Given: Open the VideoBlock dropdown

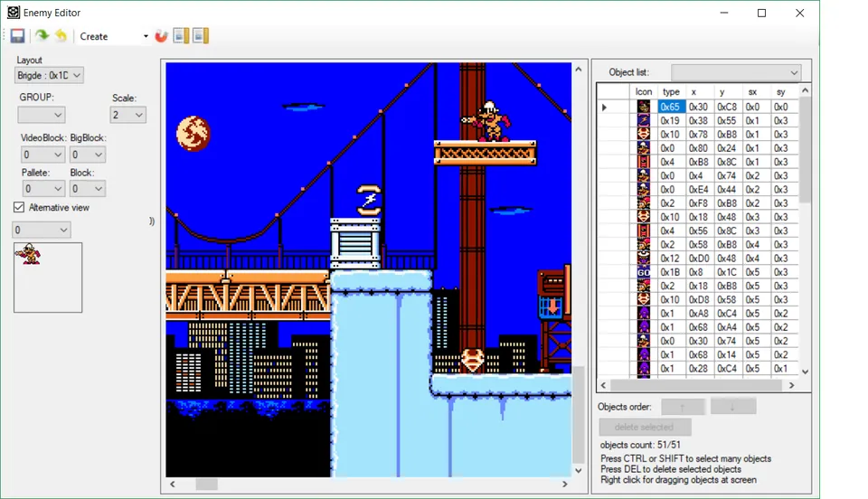Looking at the screenshot, I should click(x=42, y=155).
